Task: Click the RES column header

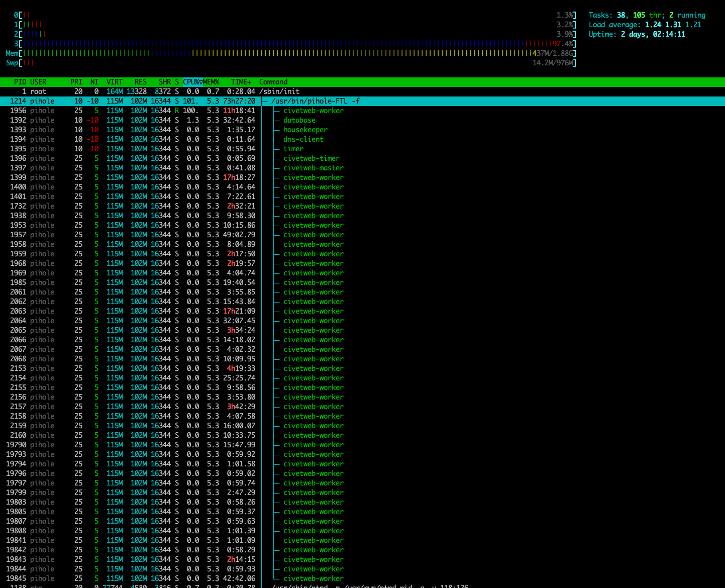Action: click(141, 82)
